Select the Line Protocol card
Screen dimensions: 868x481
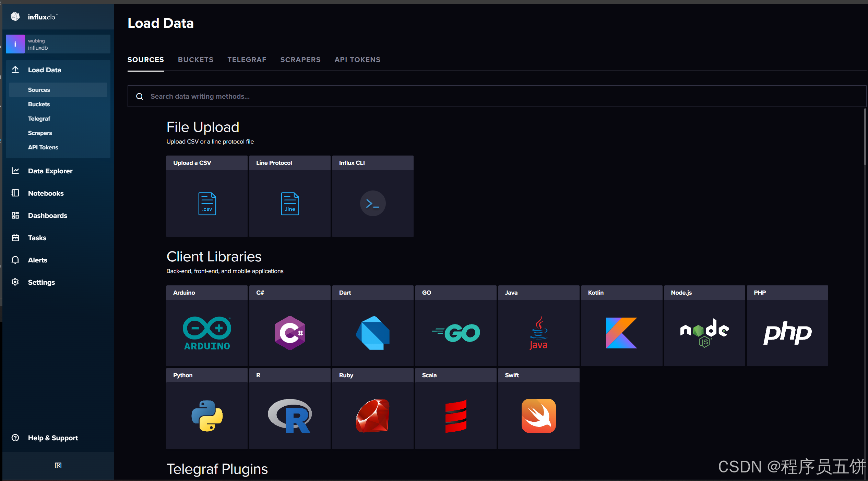coord(289,196)
